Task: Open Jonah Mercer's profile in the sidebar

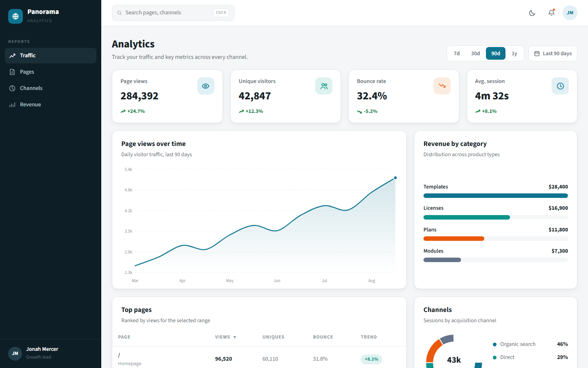Action: click(51, 353)
